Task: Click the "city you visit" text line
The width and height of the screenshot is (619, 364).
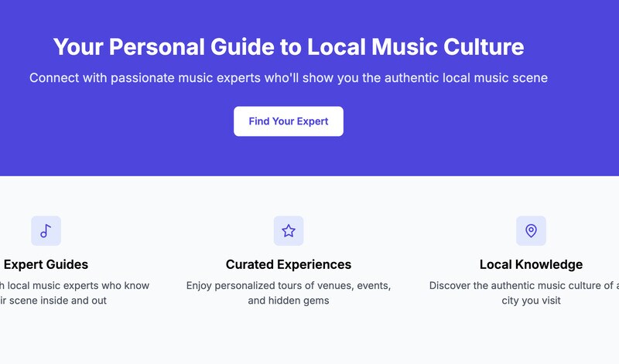Action: [x=531, y=301]
